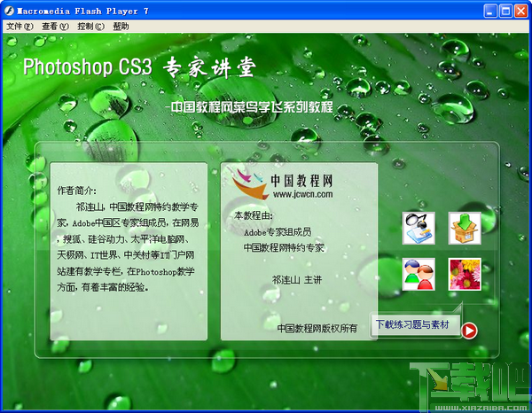Open the 帮助 menu

pos(121,26)
